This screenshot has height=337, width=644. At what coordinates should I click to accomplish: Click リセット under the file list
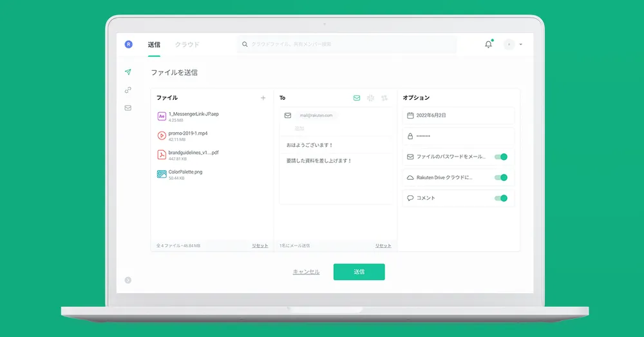tap(260, 246)
